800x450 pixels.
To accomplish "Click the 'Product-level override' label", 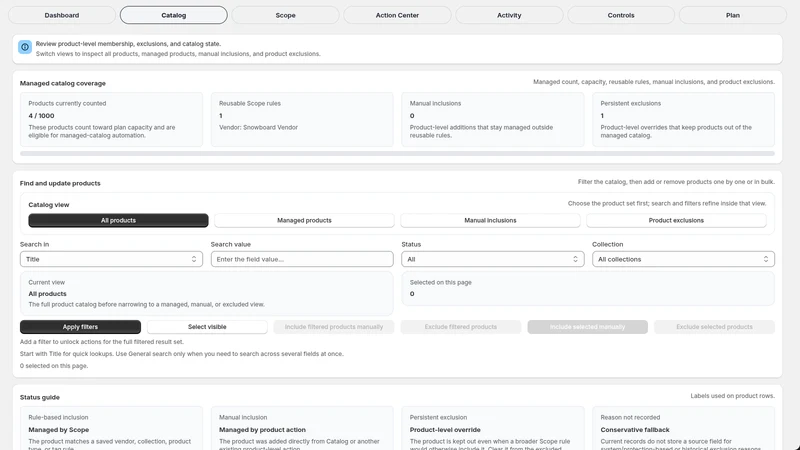I will click(x=445, y=430).
